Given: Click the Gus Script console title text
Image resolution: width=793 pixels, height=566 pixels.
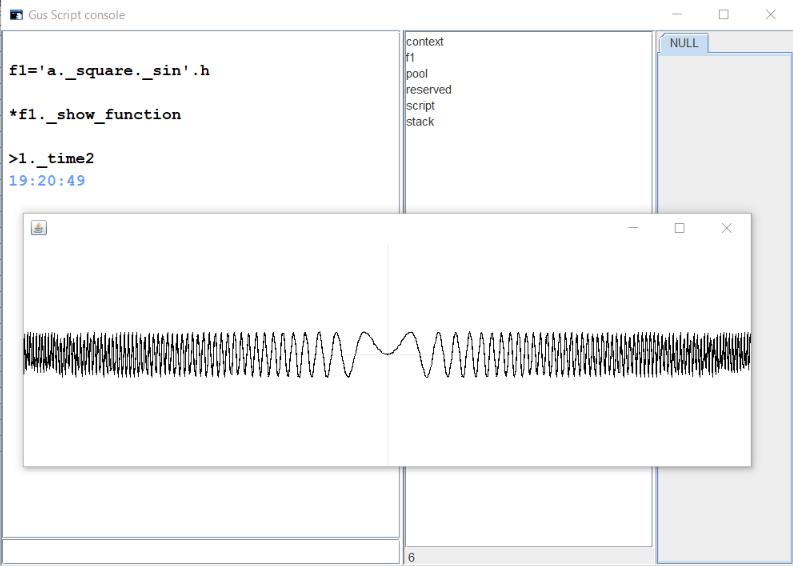Looking at the screenshot, I should 77,15.
